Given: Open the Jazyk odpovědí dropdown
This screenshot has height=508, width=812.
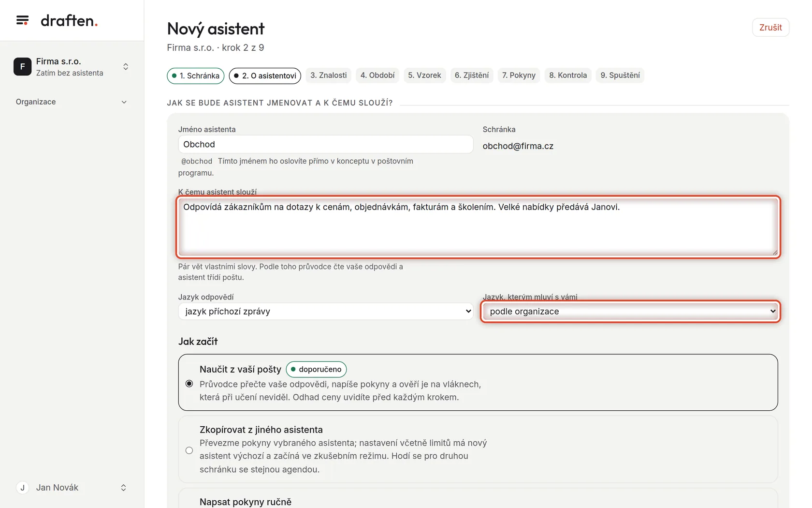Looking at the screenshot, I should [x=326, y=312].
